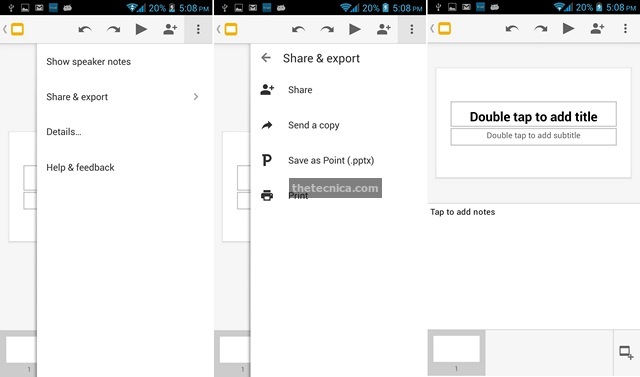
Task: Click the Print printer icon
Action: click(x=267, y=195)
